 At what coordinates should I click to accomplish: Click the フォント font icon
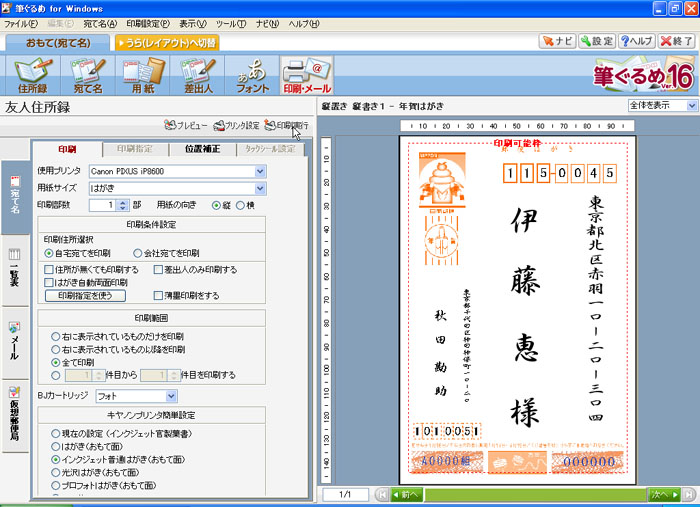(254, 76)
